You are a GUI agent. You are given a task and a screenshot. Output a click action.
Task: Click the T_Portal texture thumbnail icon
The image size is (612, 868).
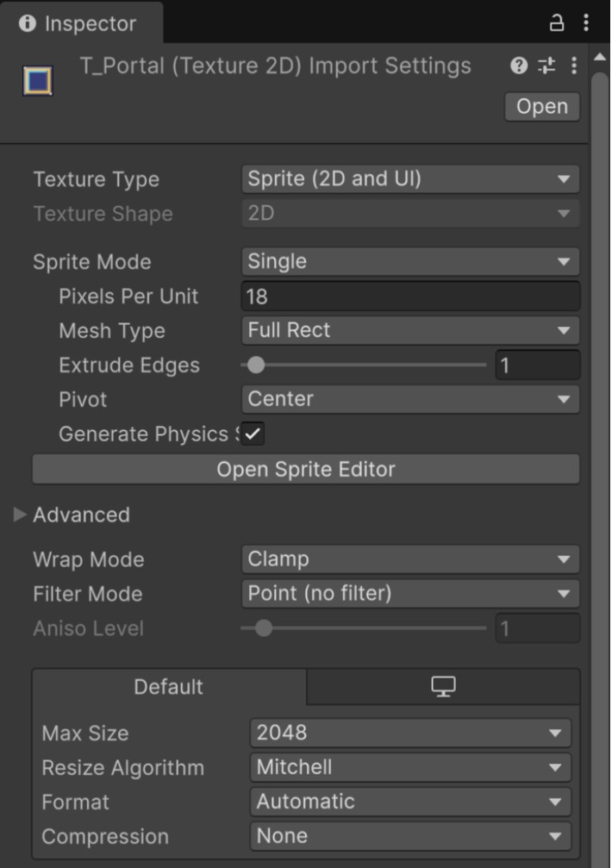click(x=38, y=81)
